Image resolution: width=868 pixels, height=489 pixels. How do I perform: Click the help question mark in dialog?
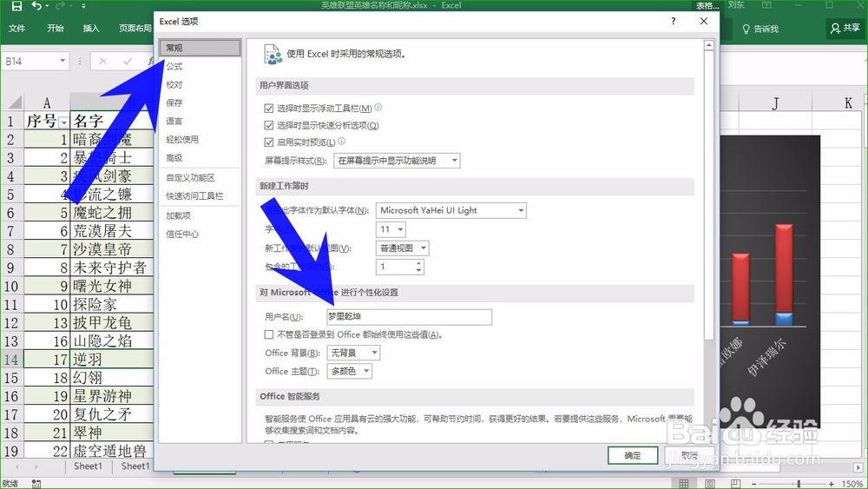(674, 21)
